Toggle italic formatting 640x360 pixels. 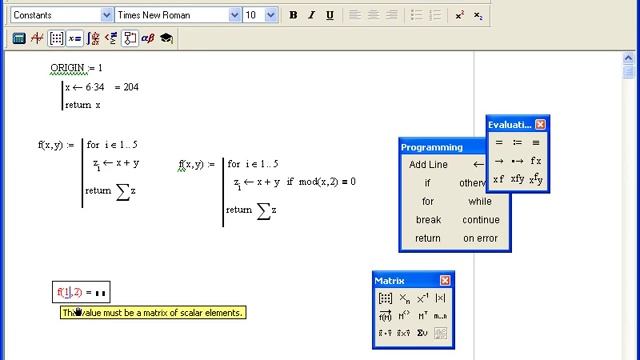[311, 15]
